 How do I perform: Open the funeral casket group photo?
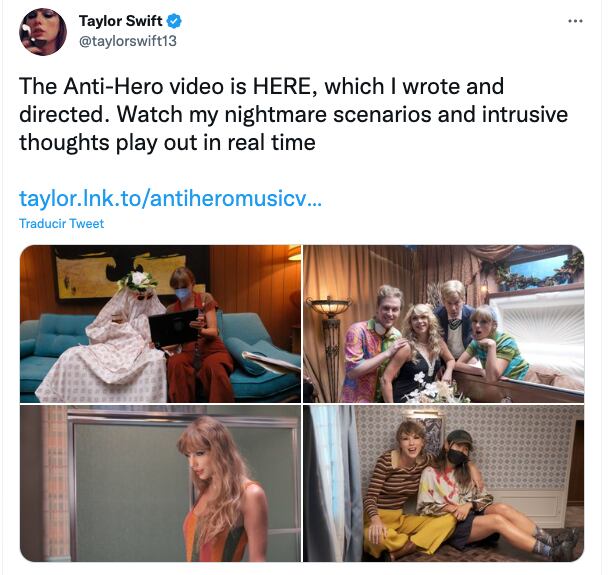click(x=443, y=324)
